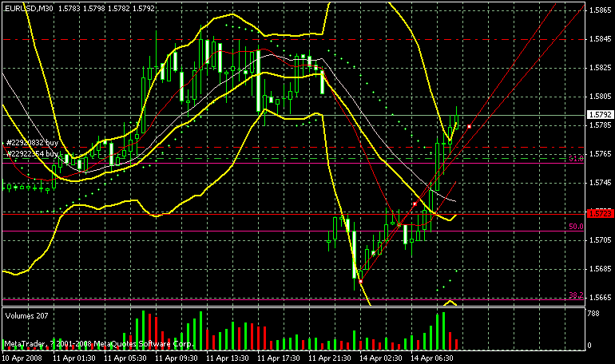
Task: Click the 1.5705 price axis label
Action: tap(601, 239)
